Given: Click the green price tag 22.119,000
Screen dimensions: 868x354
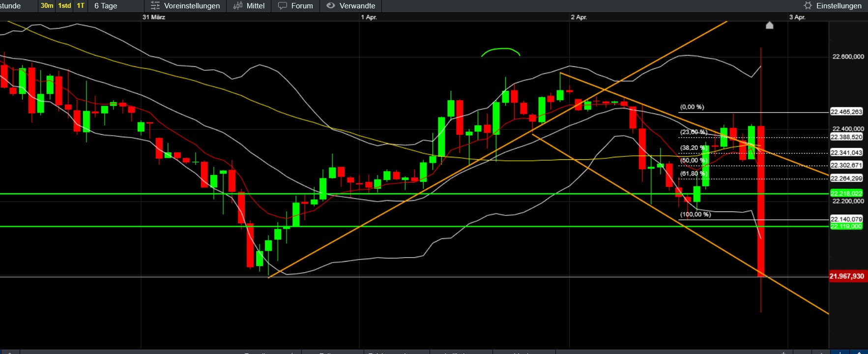Looking at the screenshot, I should 846,226.
